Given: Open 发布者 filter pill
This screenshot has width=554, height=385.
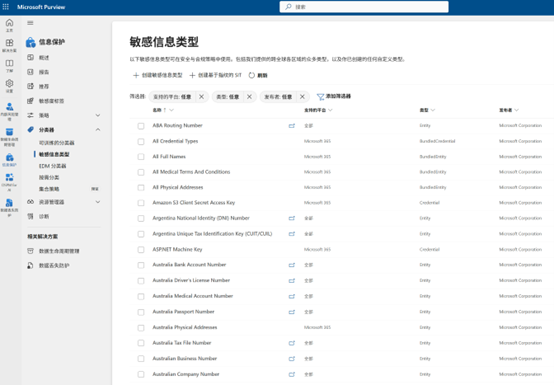Looking at the screenshot, I should pyautogui.click(x=278, y=97).
